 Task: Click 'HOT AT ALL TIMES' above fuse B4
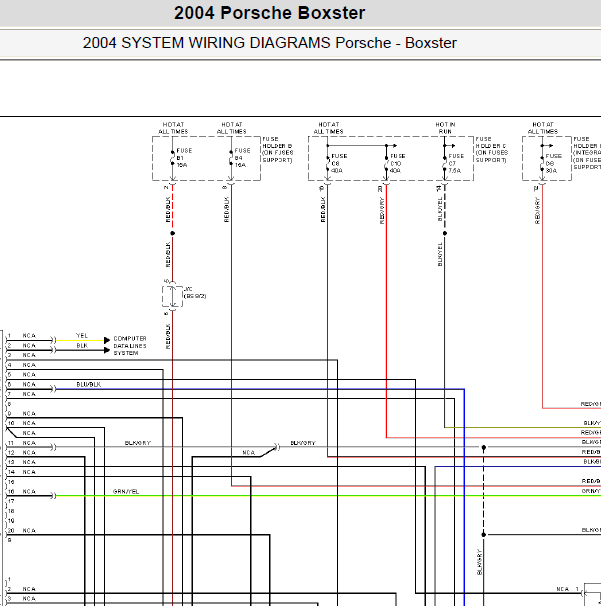tap(232, 128)
